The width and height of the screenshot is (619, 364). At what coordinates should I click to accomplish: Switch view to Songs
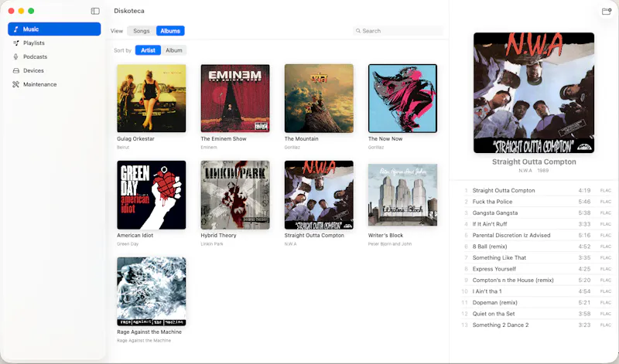tap(142, 31)
